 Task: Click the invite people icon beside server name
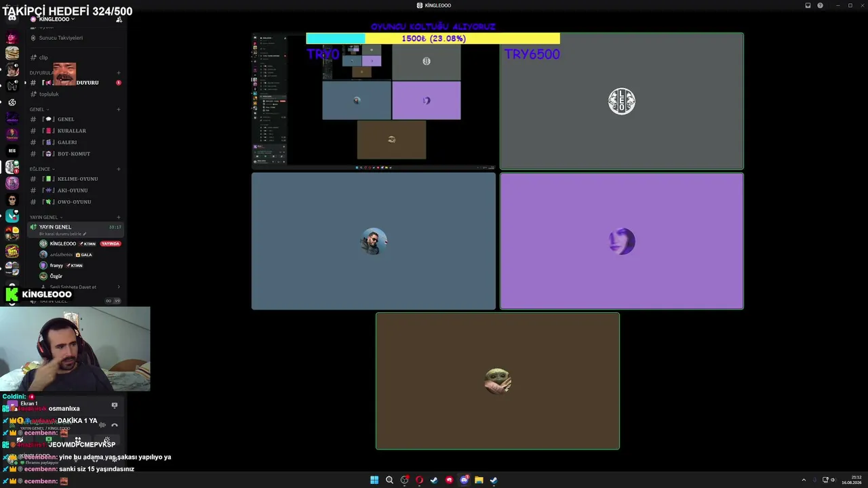point(119,19)
